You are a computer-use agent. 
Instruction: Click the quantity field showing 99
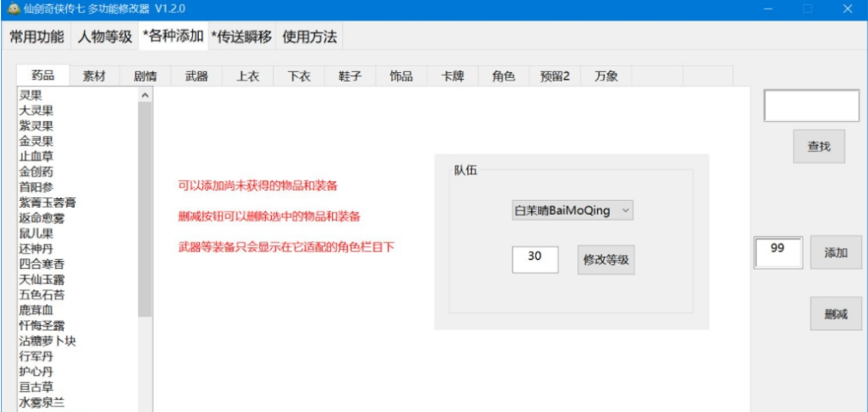(x=778, y=252)
